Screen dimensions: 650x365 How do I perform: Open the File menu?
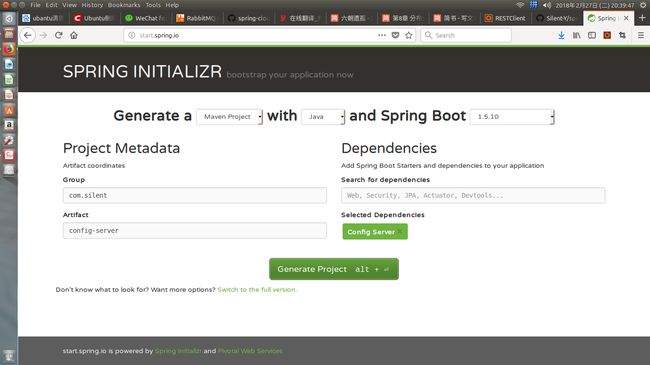36,5
